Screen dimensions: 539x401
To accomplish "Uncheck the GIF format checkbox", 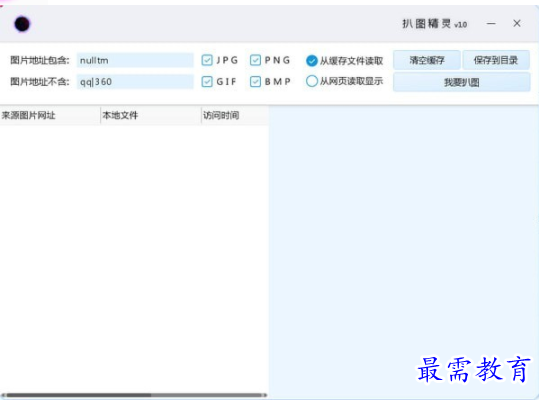I will [207, 81].
